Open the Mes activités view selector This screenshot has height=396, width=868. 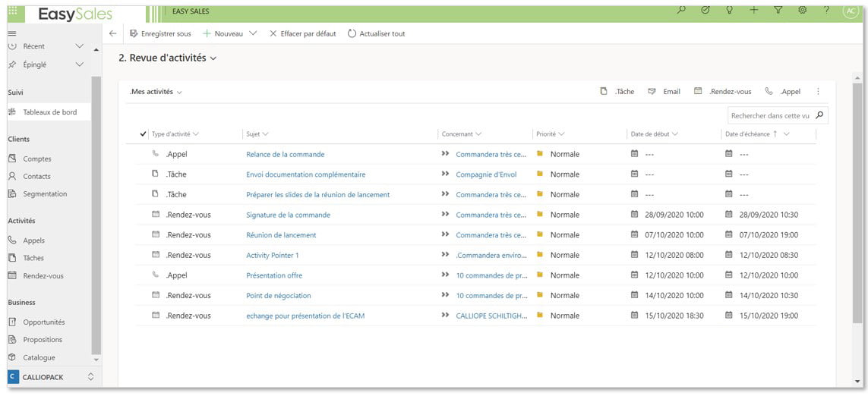click(156, 92)
